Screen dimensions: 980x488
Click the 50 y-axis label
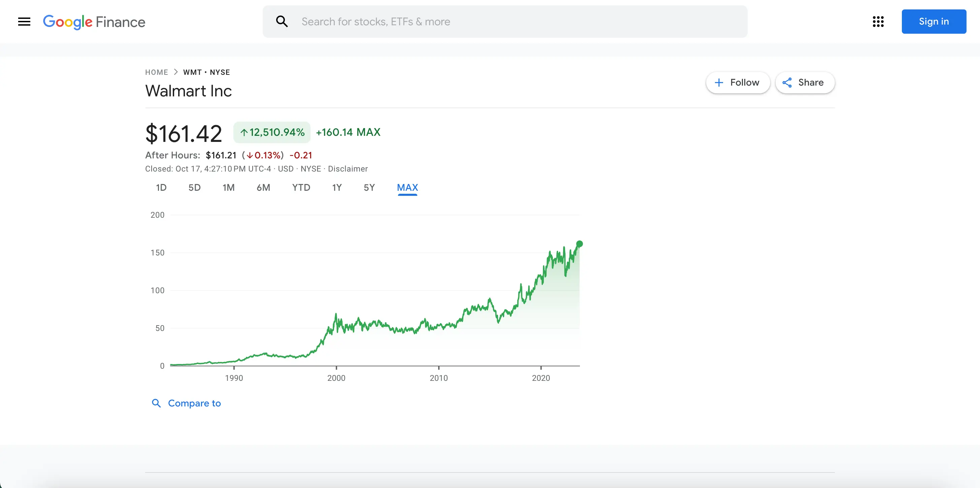point(160,328)
